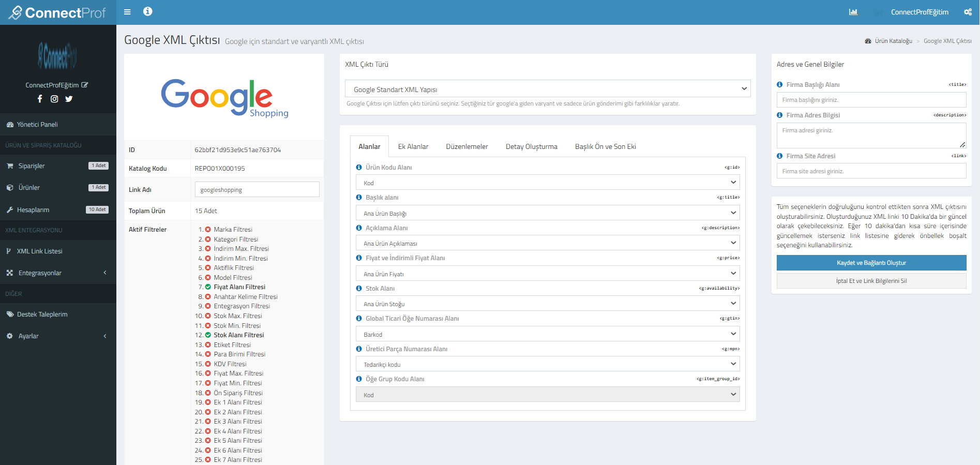Viewport: 980px width, 465px height.
Task: Toggle Kategori Filtresi status icon
Action: point(208,239)
